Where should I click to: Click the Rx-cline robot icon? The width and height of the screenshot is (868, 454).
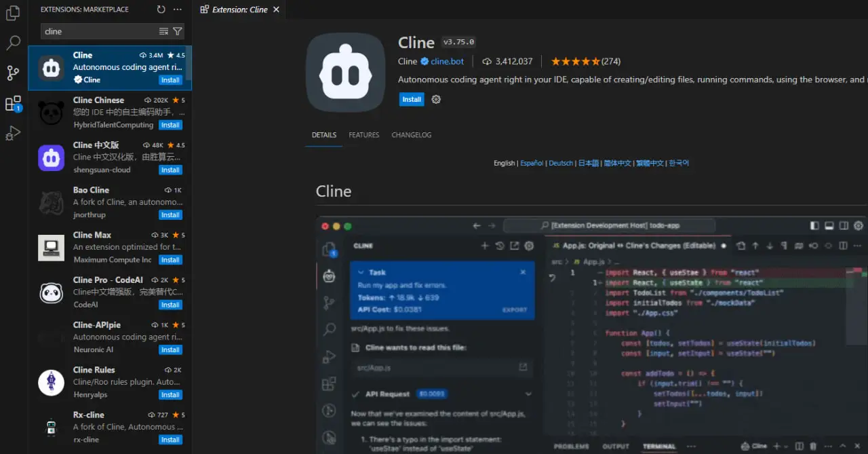coord(51,428)
